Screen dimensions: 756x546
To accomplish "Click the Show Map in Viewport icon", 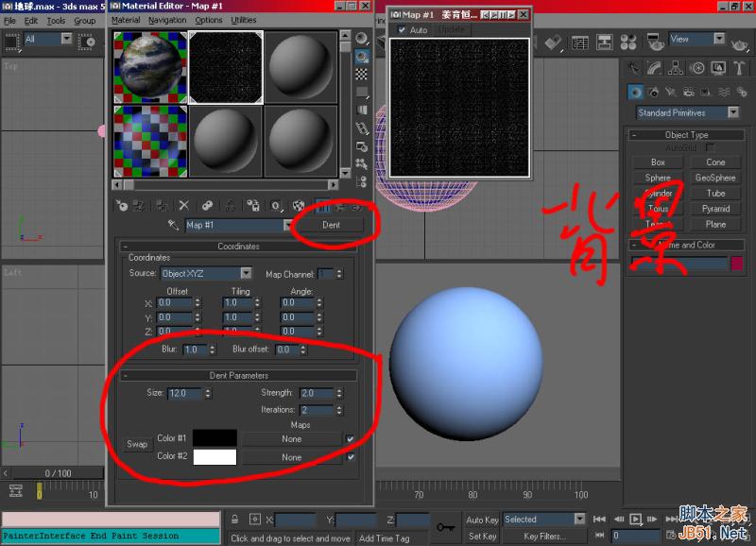I will tap(298, 204).
